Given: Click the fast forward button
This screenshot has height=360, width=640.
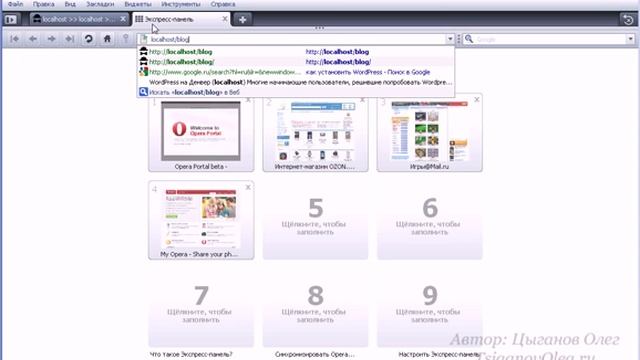Looking at the screenshot, I should (70, 39).
